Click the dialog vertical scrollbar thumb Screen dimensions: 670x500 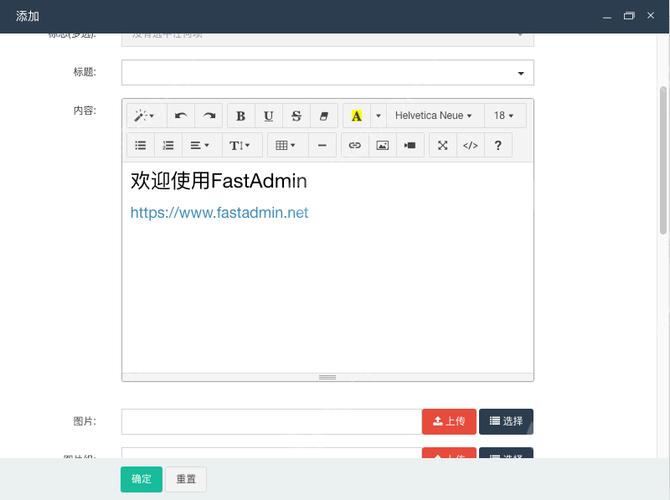tap(663, 160)
